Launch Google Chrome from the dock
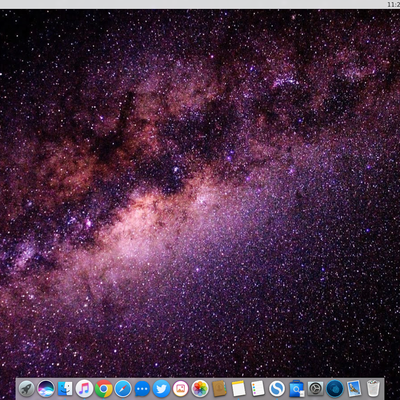This screenshot has width=400, height=400. tap(104, 388)
